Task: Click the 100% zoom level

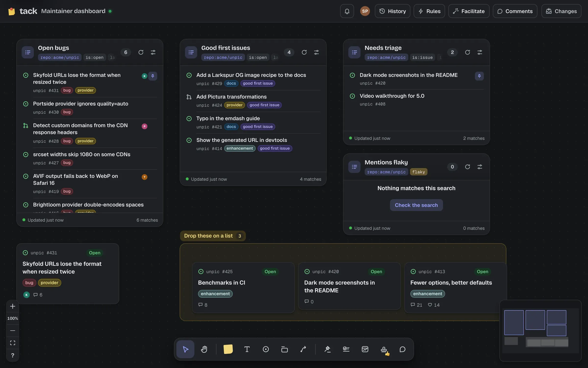Action: 12,318
